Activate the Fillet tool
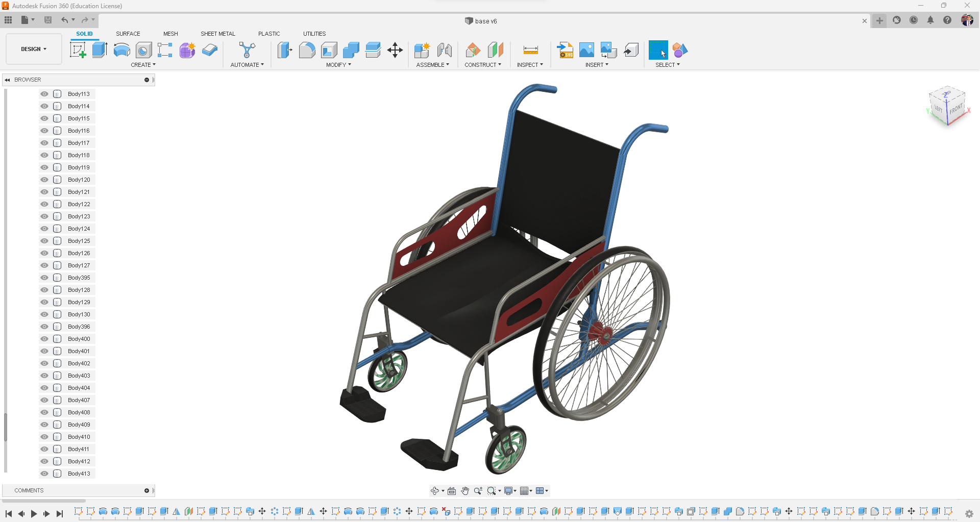 coord(307,50)
